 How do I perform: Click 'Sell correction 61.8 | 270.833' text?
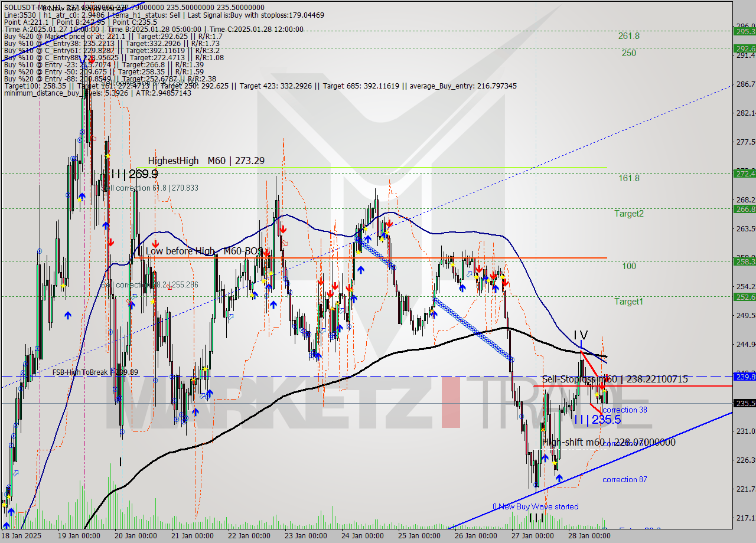(150, 188)
